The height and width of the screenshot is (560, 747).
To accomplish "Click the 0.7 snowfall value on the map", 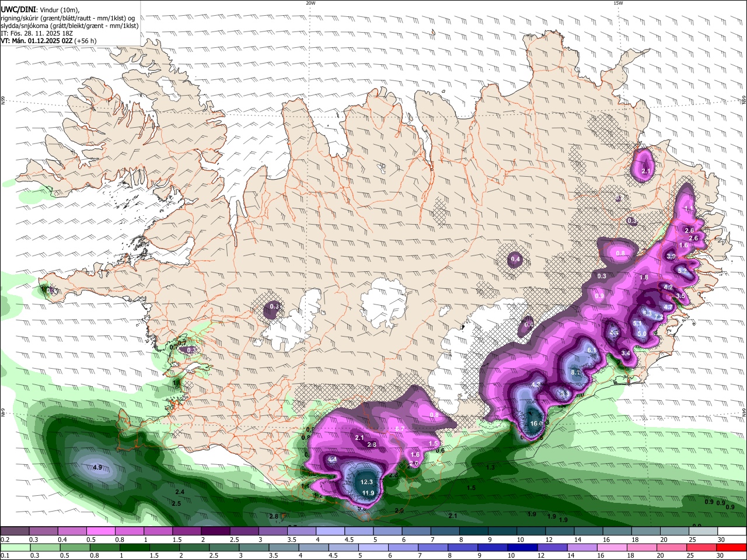I will (400, 429).
